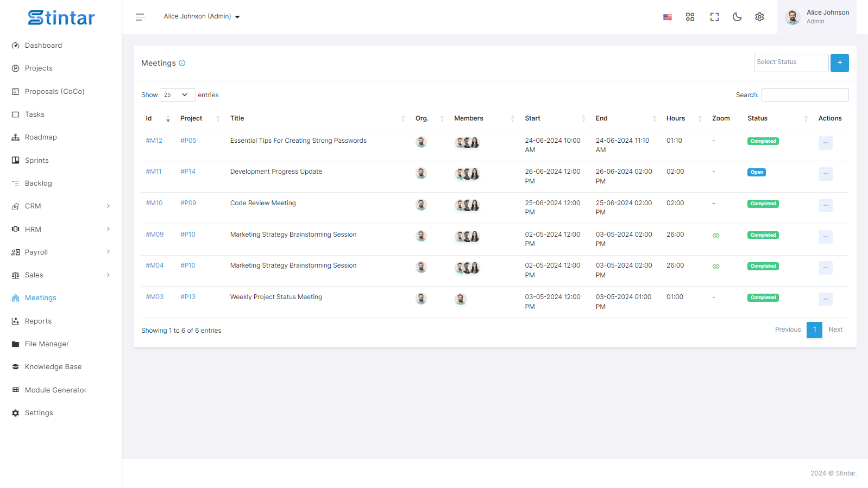This screenshot has height=488, width=868.
Task: Open the show entries dropdown
Action: [178, 95]
